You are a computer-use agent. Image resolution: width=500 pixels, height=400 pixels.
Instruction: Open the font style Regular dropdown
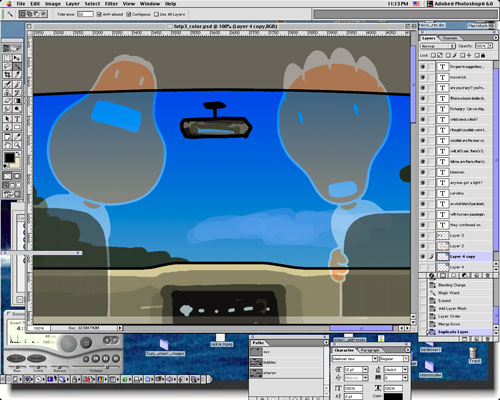click(x=394, y=359)
